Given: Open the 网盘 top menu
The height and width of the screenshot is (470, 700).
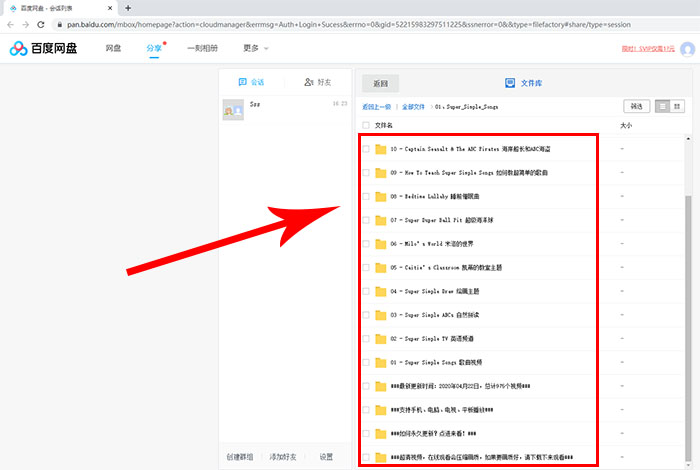Looking at the screenshot, I should click(x=113, y=48).
